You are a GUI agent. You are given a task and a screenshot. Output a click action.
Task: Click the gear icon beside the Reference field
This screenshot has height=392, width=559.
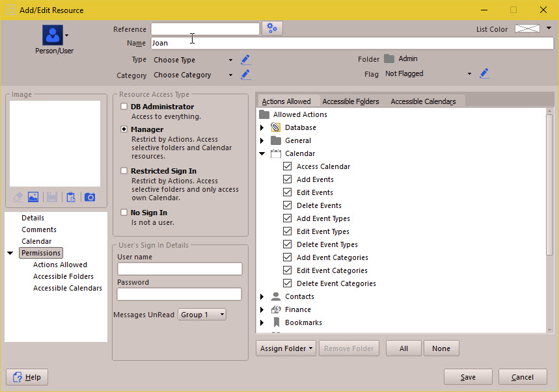point(272,29)
